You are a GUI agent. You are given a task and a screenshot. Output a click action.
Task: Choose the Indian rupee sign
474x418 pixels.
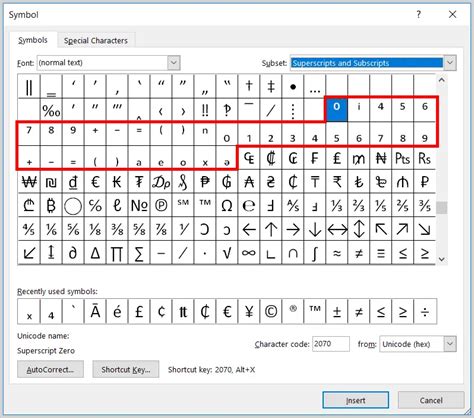[337, 182]
